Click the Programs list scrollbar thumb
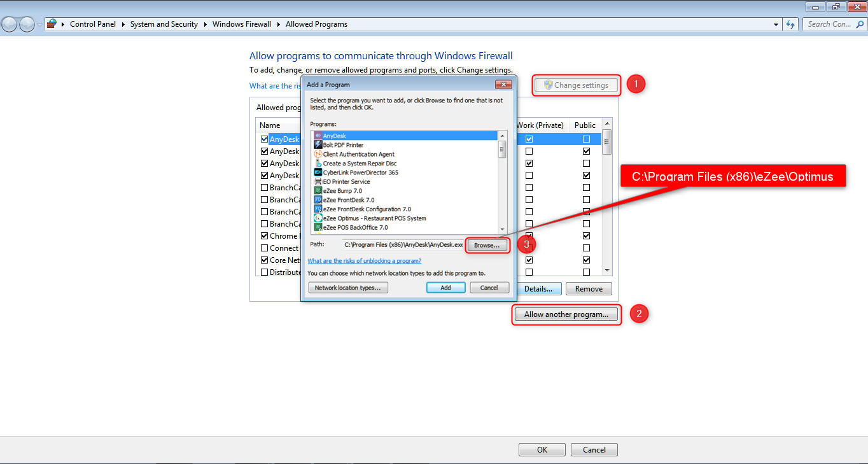This screenshot has width=868, height=464. pos(502,149)
